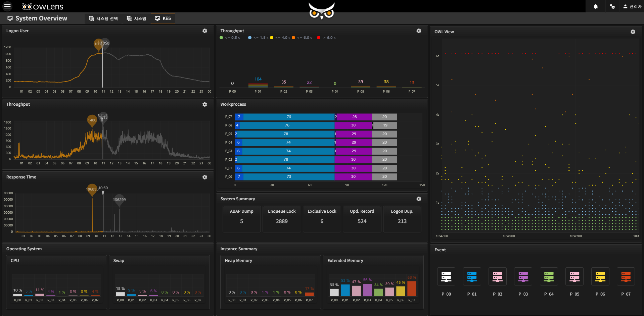Click the P_01 throughput bar labeled 104
Viewport: 644px width, 316px height.
pos(258,85)
